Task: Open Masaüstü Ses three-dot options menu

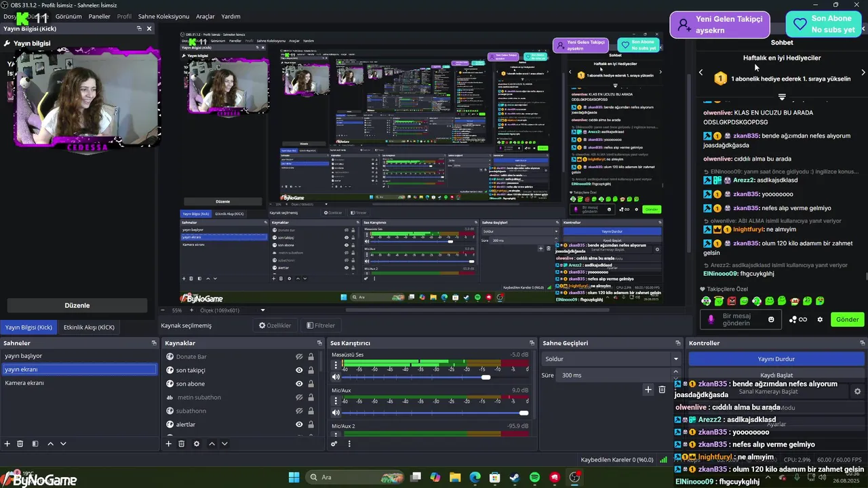Action: tap(335, 366)
